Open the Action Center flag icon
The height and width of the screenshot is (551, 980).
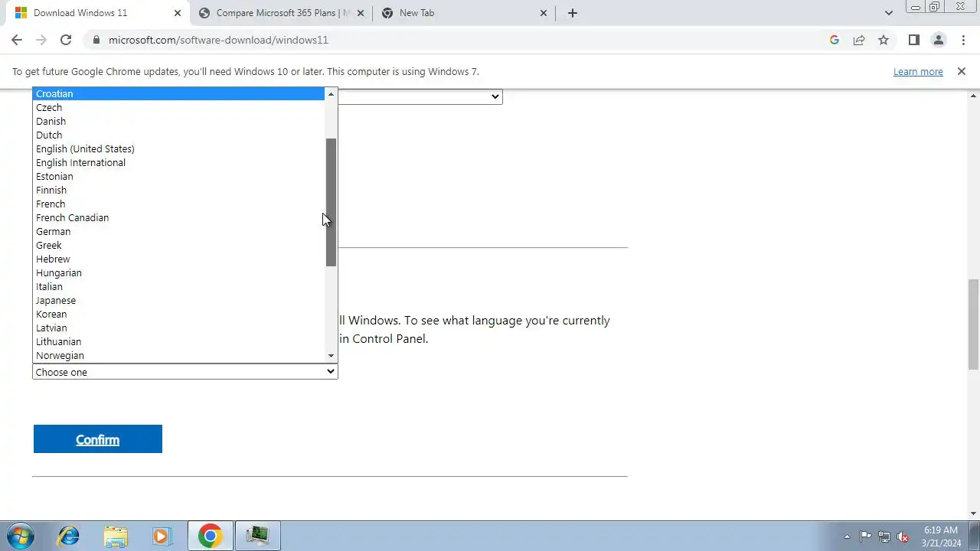[x=865, y=536]
